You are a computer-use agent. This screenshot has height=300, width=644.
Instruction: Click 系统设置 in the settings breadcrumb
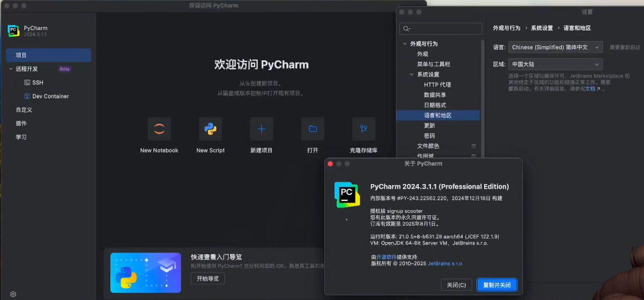(x=542, y=28)
